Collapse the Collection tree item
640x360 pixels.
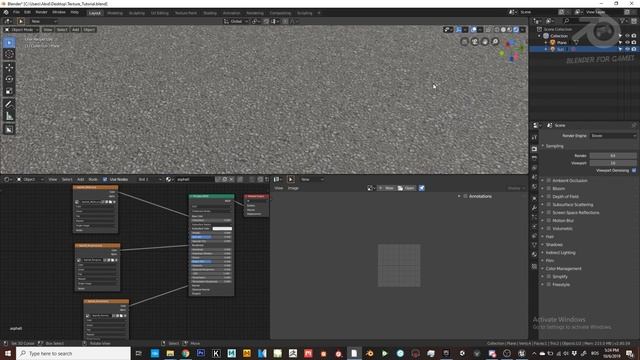pyautogui.click(x=540, y=36)
